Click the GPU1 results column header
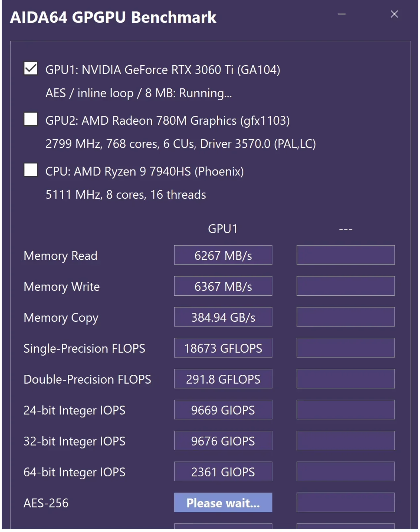 coord(223,229)
